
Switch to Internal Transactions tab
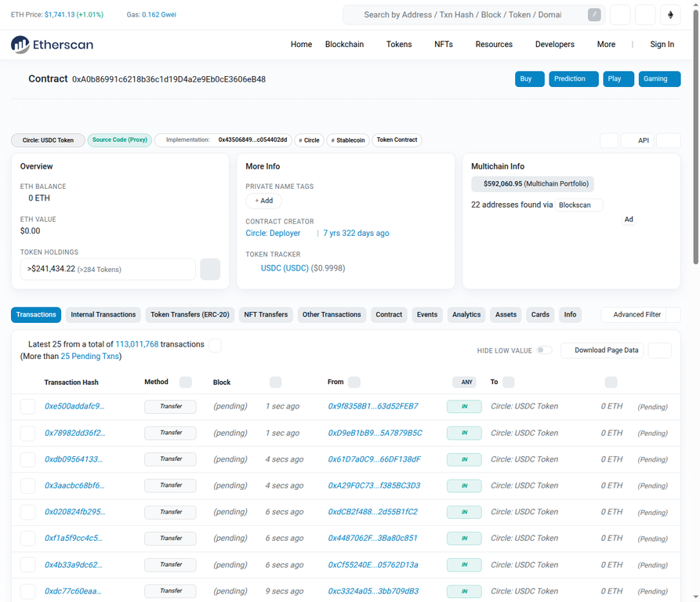[x=103, y=314]
